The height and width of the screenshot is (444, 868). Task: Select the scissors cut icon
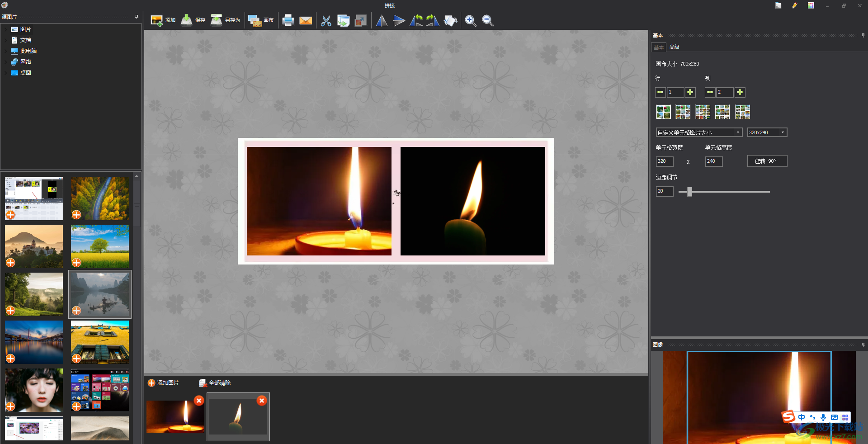pos(326,20)
